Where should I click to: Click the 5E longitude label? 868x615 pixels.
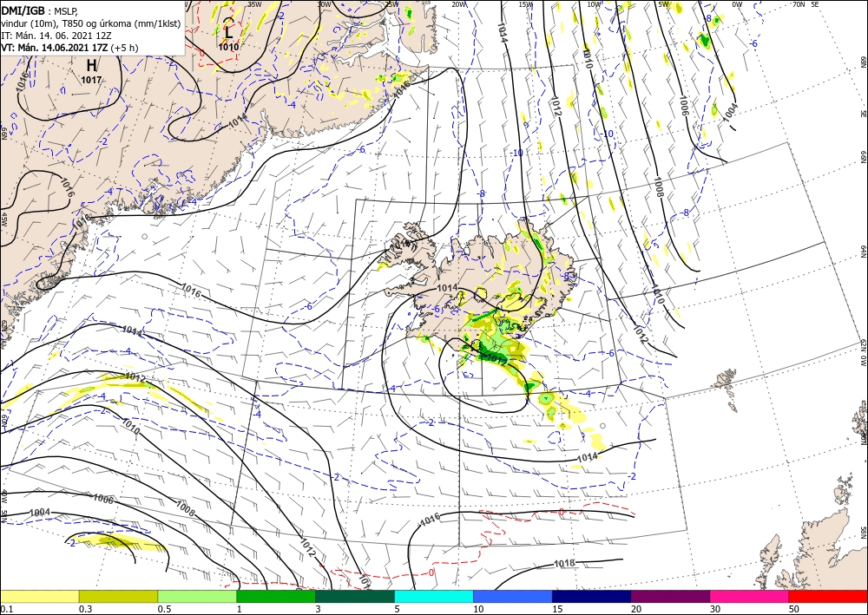815,4
